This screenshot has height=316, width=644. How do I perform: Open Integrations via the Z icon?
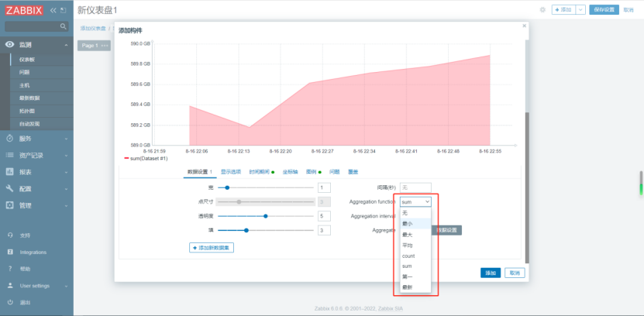coord(10,252)
